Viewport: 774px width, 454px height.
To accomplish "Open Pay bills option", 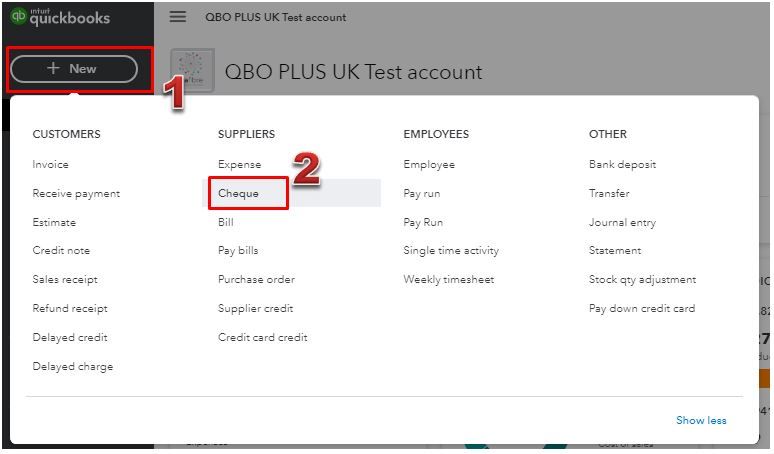I will tap(238, 250).
